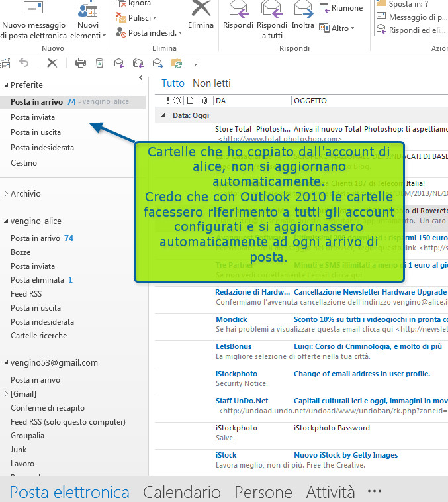Show Non letti messages filter

[x=212, y=83]
